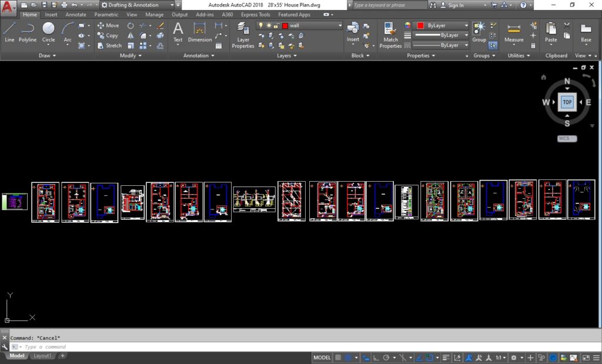Select the Circle tool
The image size is (602, 364).
pyautogui.click(x=48, y=32)
